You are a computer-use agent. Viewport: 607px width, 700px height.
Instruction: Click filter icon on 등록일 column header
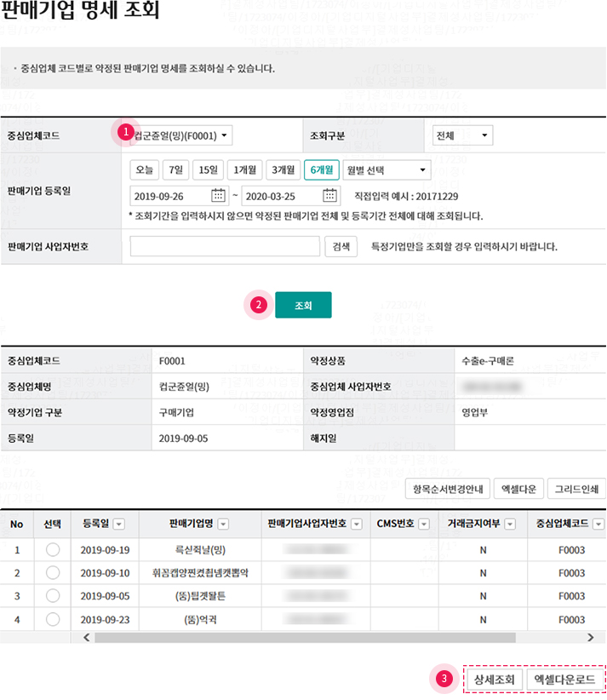coord(119,525)
